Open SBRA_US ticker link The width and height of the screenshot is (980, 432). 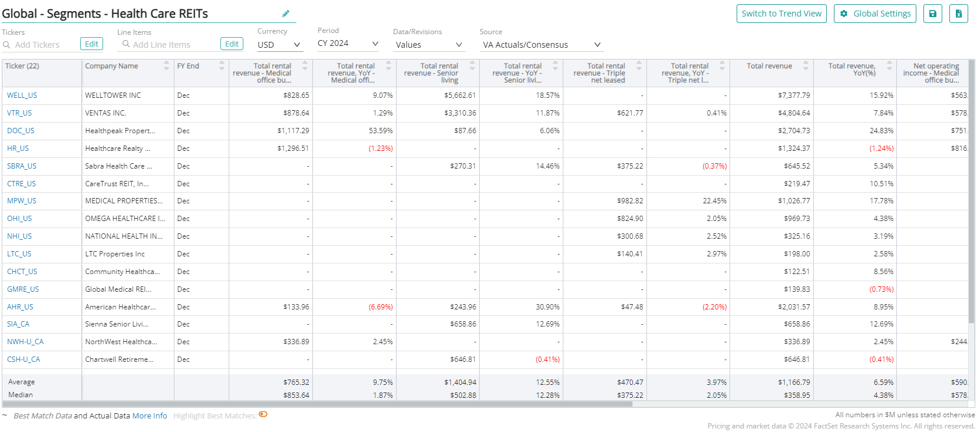point(22,166)
